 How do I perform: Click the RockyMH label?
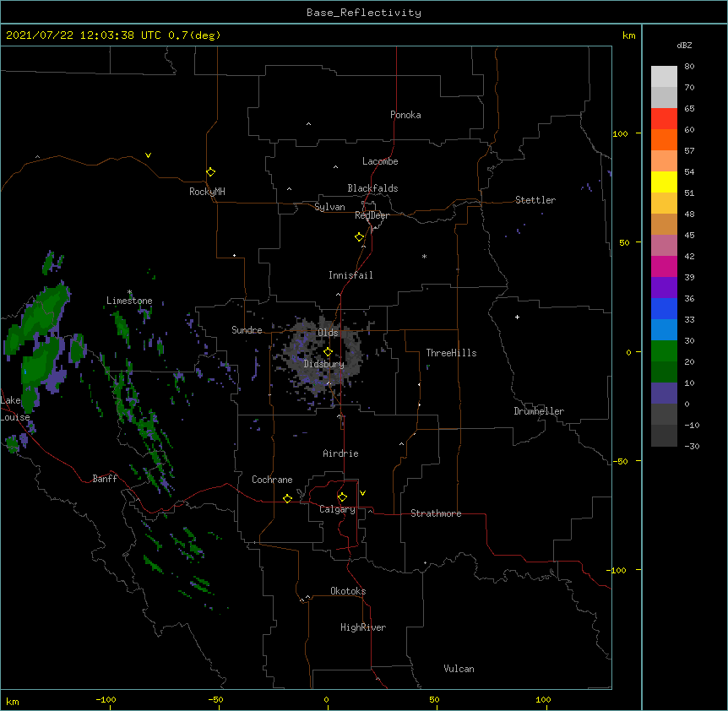click(x=207, y=192)
